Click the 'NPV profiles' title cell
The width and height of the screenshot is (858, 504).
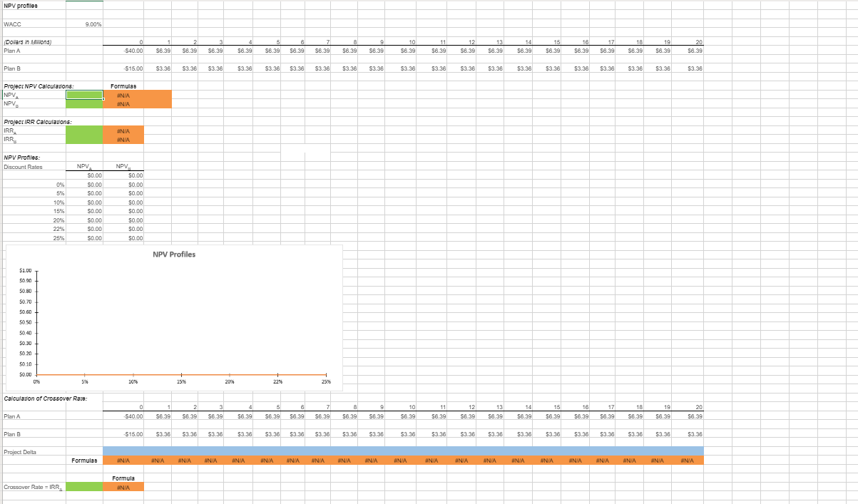(20, 6)
